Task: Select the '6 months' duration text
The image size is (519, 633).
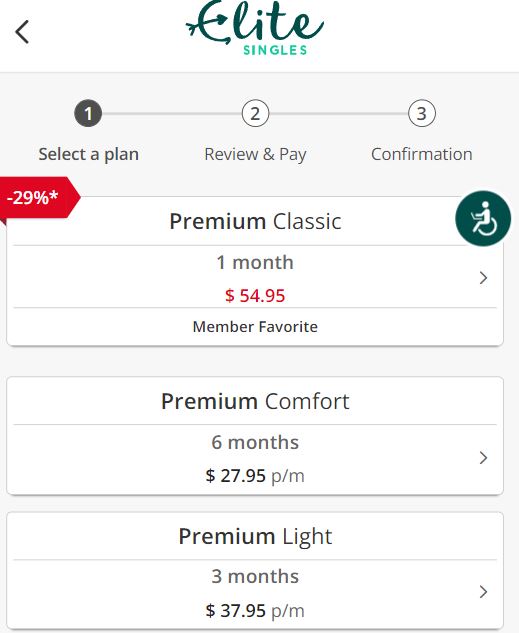Action: click(255, 442)
